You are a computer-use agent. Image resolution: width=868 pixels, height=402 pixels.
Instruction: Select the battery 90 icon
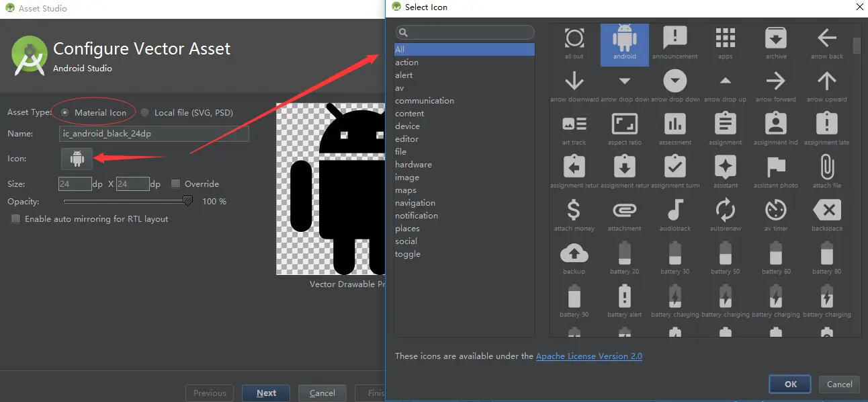pos(574,296)
